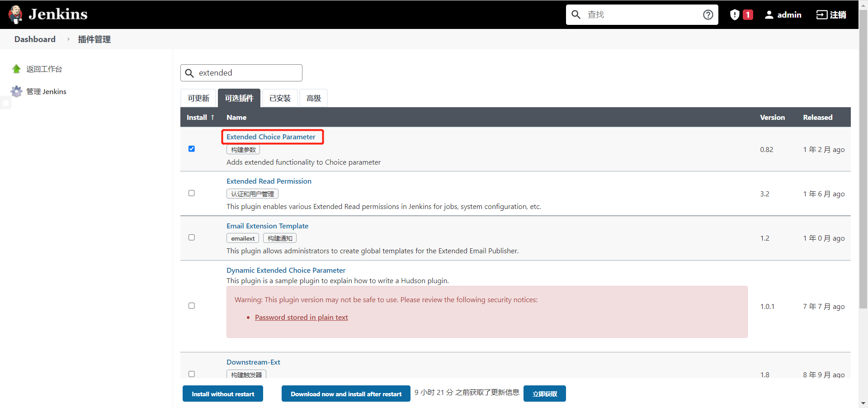868x408 pixels.
Task: Click the 1.0.1 version cell
Action: pos(767,306)
